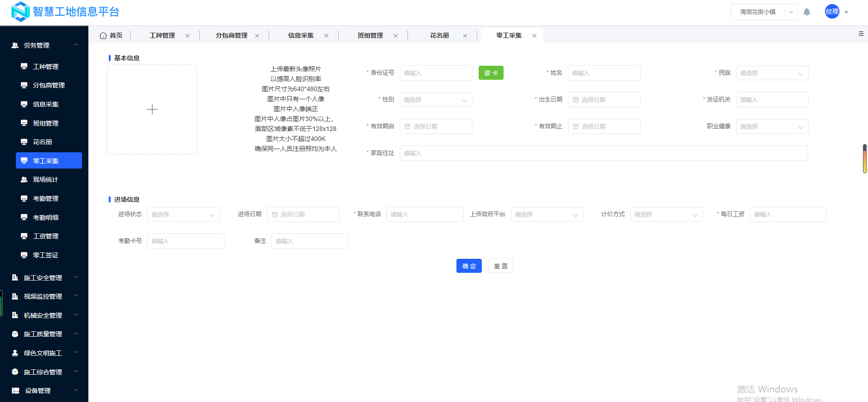Switch to the 首页 tab
The height and width of the screenshot is (402, 868).
[111, 35]
